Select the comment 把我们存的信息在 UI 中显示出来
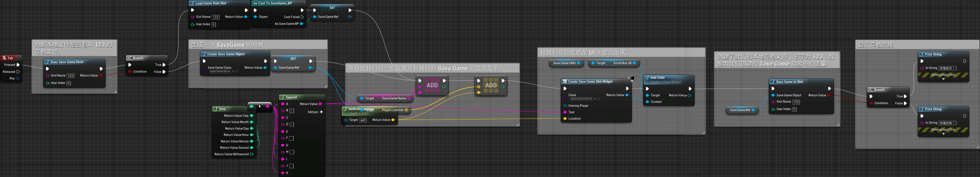 coord(621,53)
